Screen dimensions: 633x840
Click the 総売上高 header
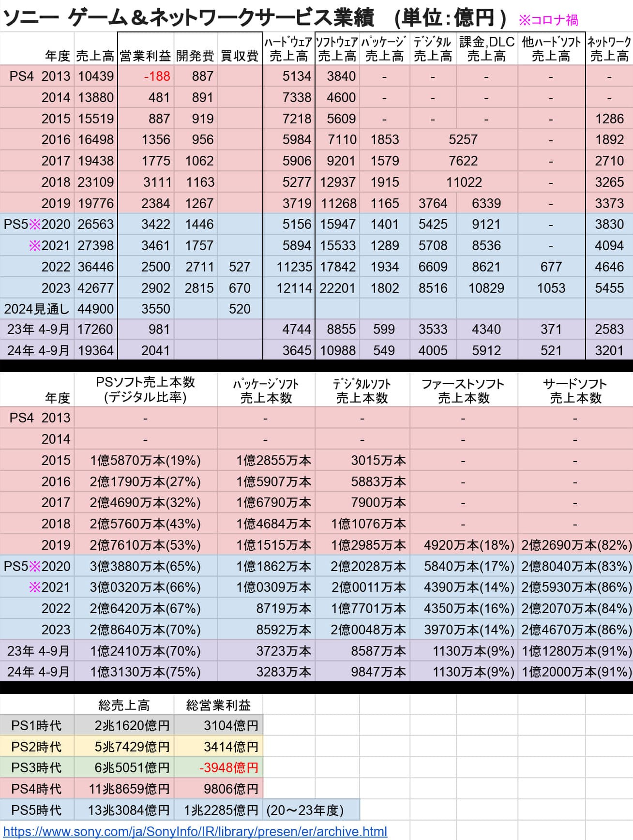tap(124, 705)
